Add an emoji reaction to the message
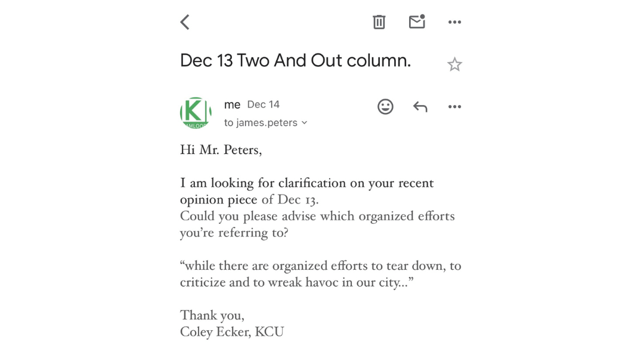The height and width of the screenshot is (363, 644). (x=385, y=107)
